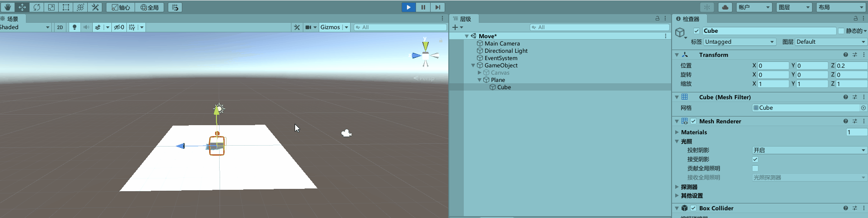This screenshot has width=868, height=218.
Task: Open Move* scene options menu
Action: 666,36
